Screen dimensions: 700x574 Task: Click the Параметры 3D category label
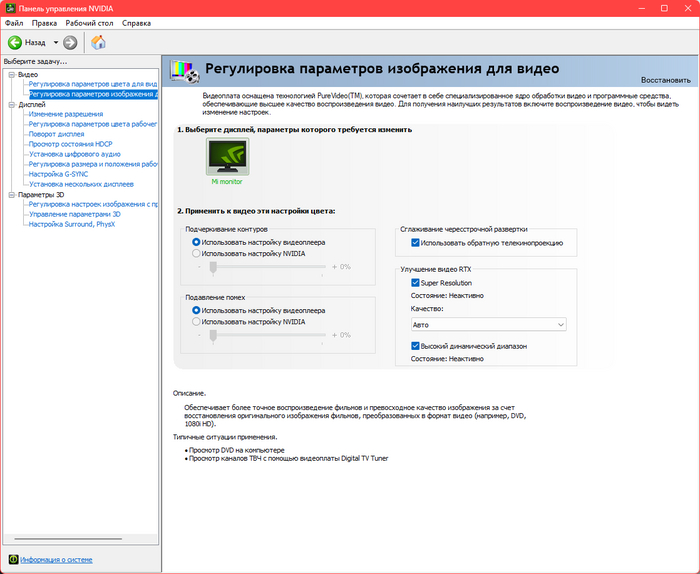[x=41, y=195]
